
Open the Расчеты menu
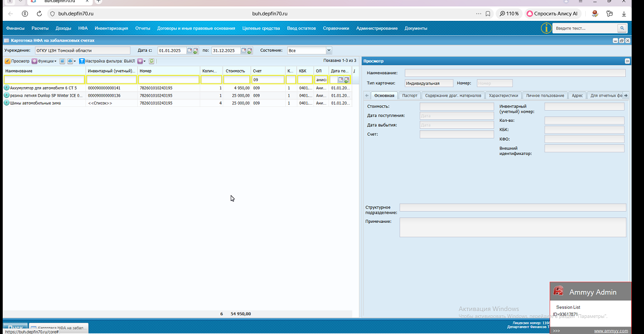pos(40,28)
